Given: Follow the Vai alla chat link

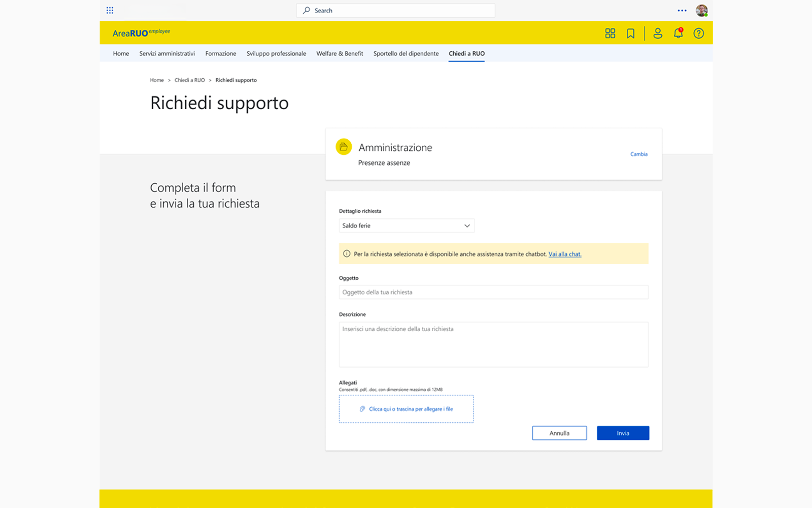Looking at the screenshot, I should (x=565, y=254).
